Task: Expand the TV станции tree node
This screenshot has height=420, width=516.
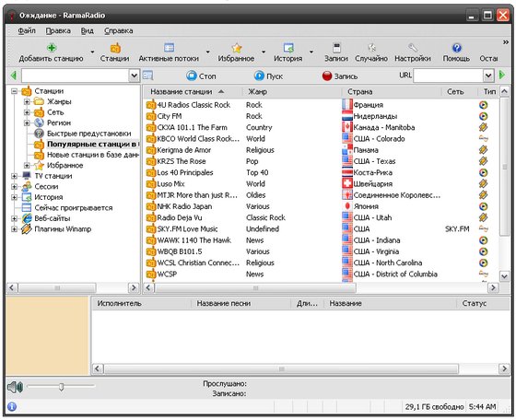Action: tap(14, 176)
